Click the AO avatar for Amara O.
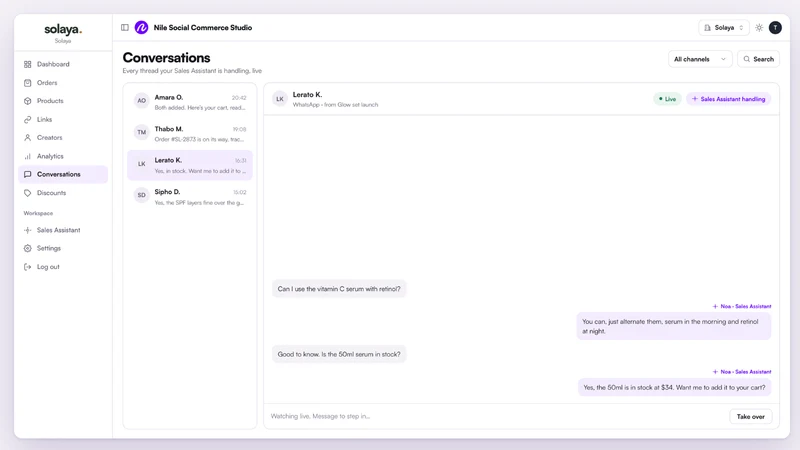The height and width of the screenshot is (450, 800). 141,101
